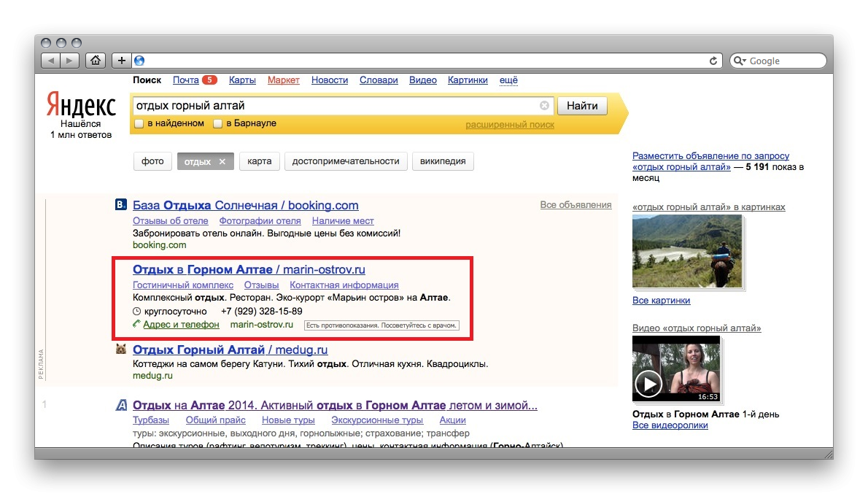
Task: Open Фотографии отеля link
Action: pyautogui.click(x=260, y=220)
